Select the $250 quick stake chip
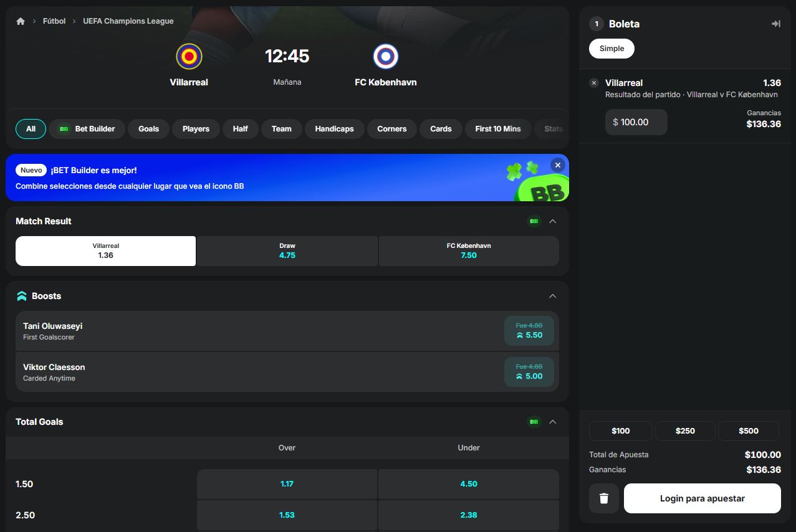The height and width of the screenshot is (532, 796). 684,430
